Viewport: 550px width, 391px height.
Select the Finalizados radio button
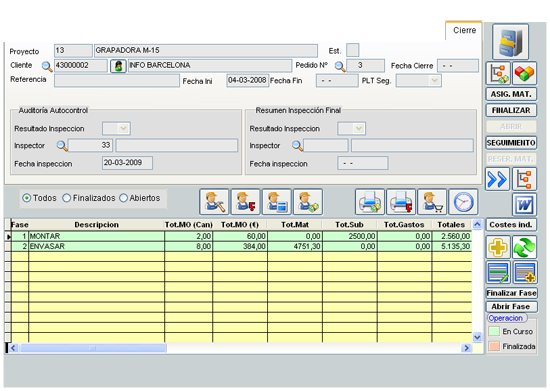point(66,198)
